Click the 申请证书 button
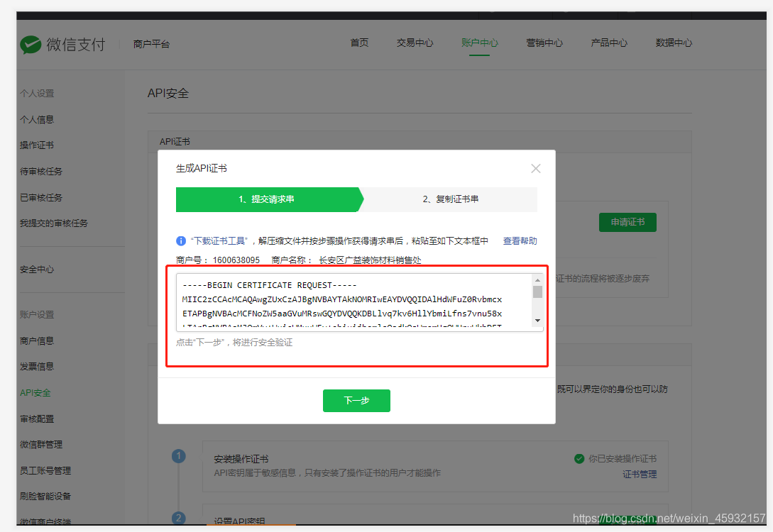The height and width of the screenshot is (532, 773). (627, 222)
